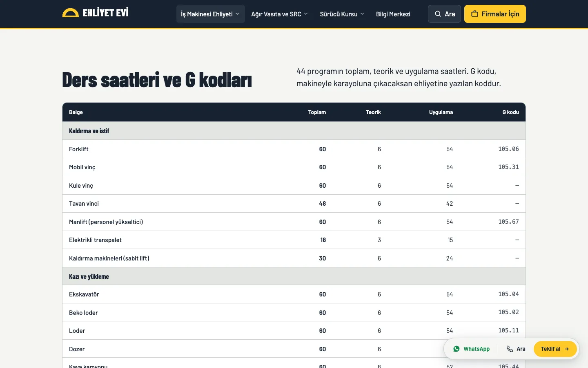This screenshot has width=588, height=368.
Task: Click the WhatsApp logo icon
Action: [x=457, y=349]
